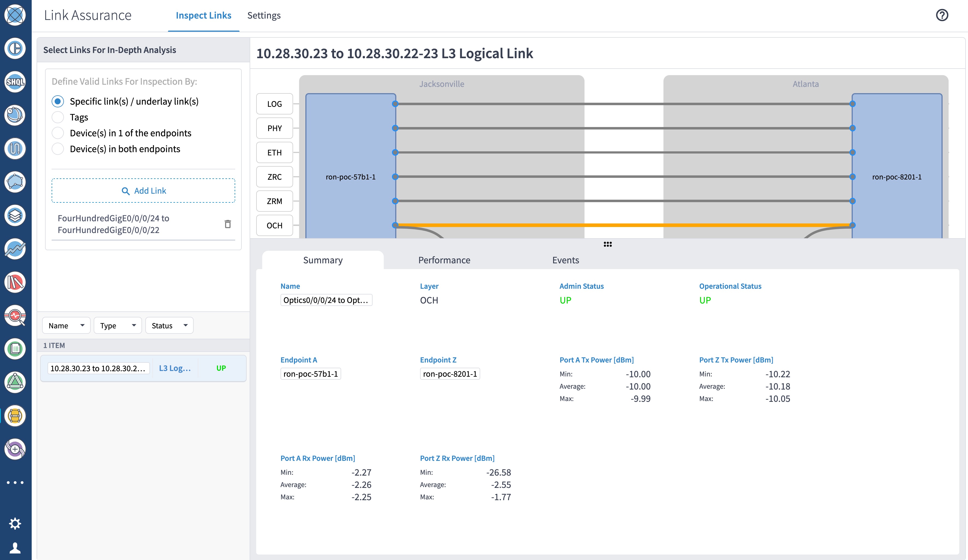Open the Settings tab
Screen dimensions: 968x560
(264, 15)
